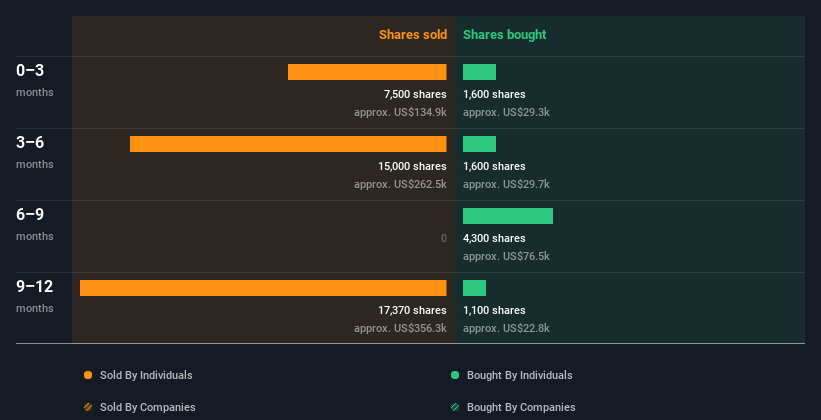Viewport: 821px width, 420px height.
Task: Click the 1,100 shares value
Action: [494, 310]
